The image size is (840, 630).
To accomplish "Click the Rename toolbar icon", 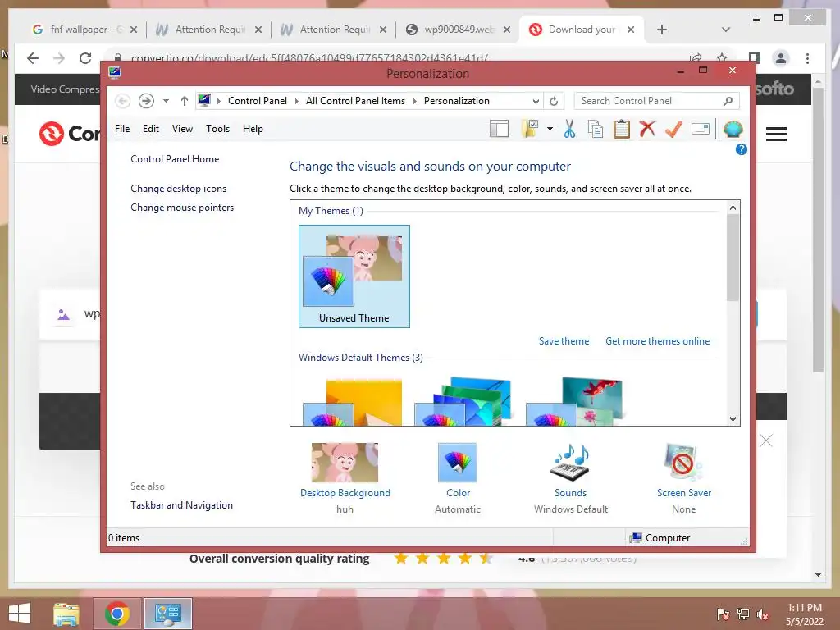I will pos(701,129).
